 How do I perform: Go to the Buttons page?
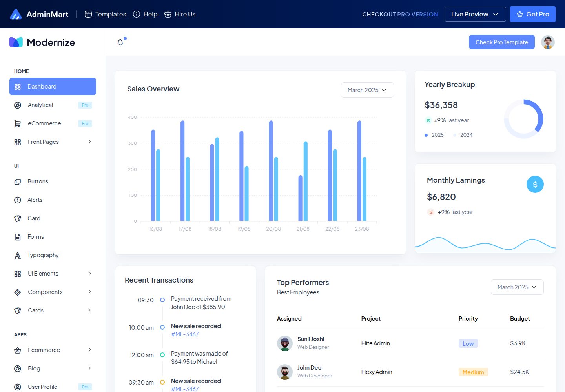[x=53, y=181]
